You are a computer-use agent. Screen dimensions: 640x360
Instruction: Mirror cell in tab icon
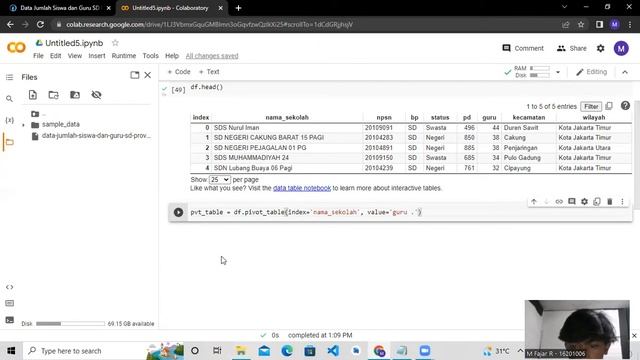pos(597,201)
